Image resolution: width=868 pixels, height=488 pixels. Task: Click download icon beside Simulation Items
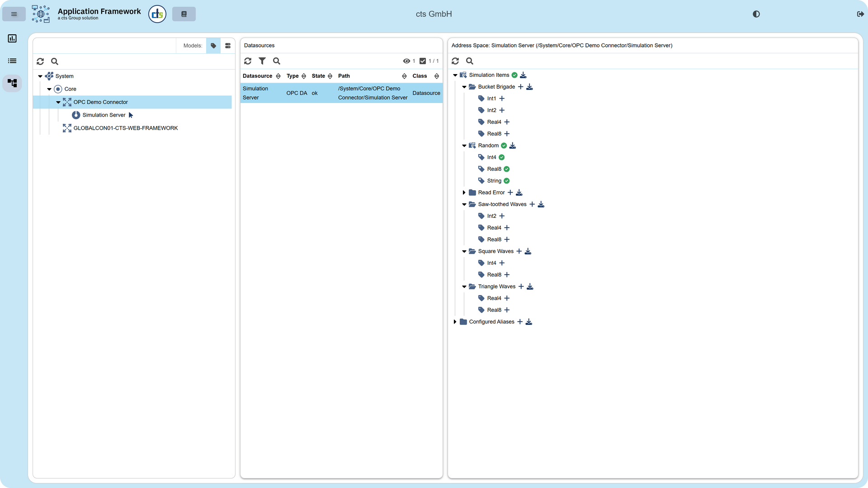click(x=523, y=75)
